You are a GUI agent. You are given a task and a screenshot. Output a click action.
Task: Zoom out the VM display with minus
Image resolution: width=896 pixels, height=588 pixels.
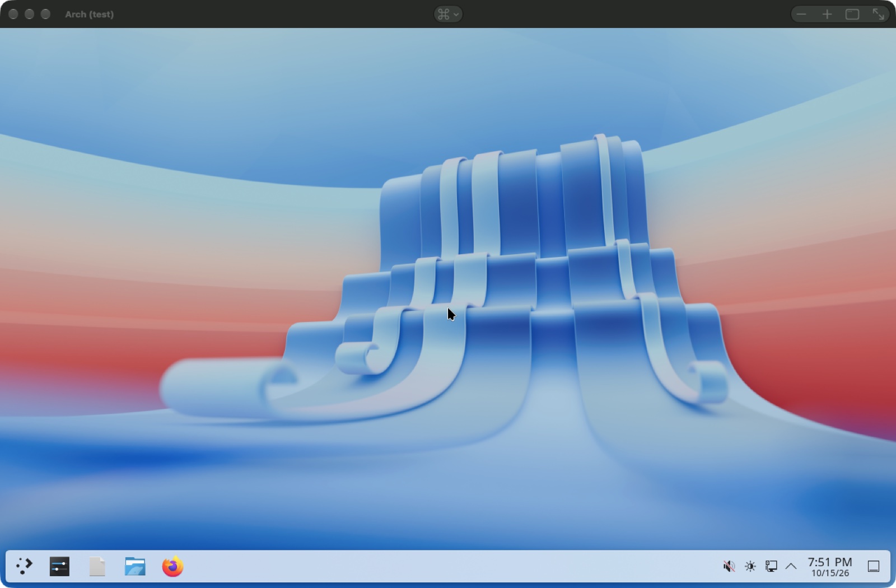pyautogui.click(x=801, y=14)
